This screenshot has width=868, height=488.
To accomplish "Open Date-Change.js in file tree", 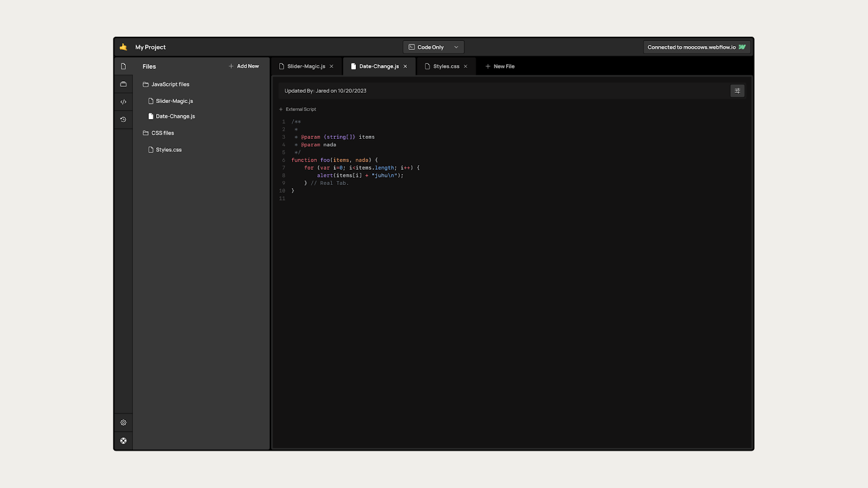I will point(171,116).
